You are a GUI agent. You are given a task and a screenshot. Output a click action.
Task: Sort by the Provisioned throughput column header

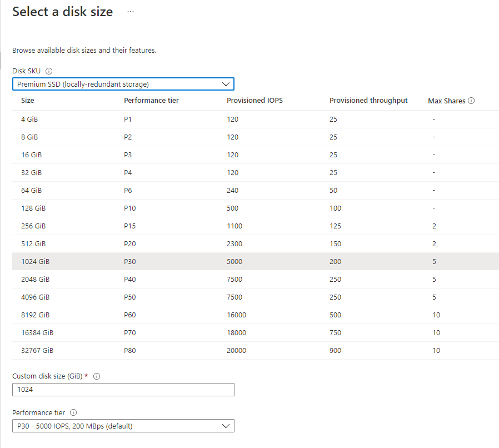[368, 101]
